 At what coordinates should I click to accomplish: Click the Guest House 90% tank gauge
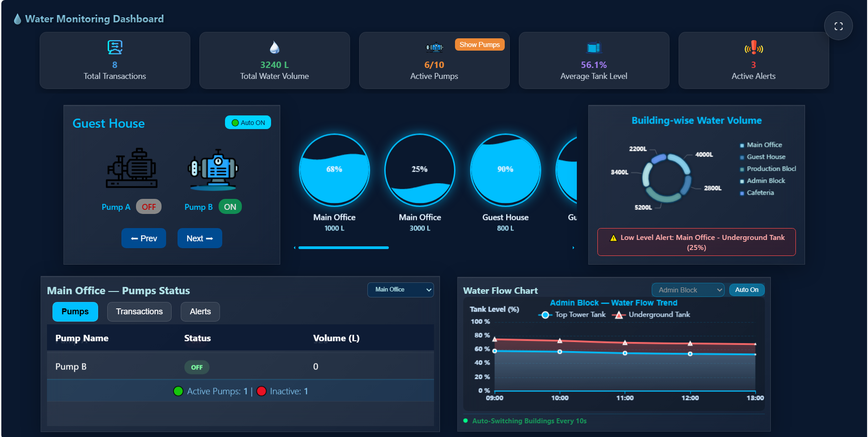point(505,170)
